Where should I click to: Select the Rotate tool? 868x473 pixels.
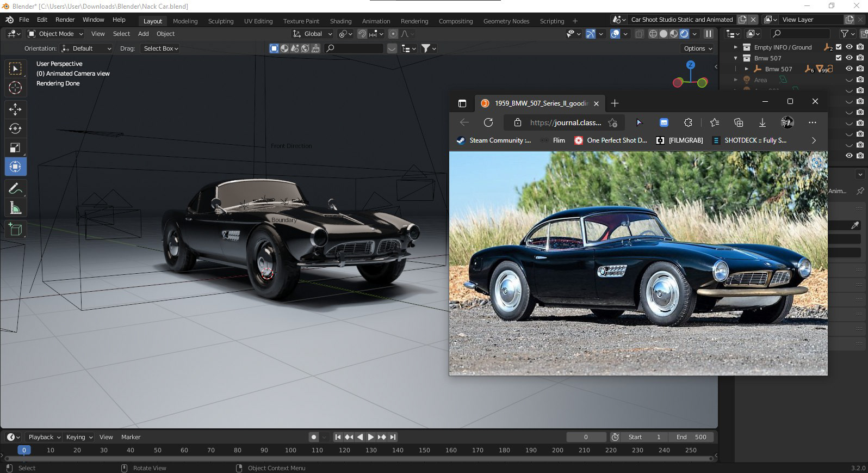[x=15, y=128]
